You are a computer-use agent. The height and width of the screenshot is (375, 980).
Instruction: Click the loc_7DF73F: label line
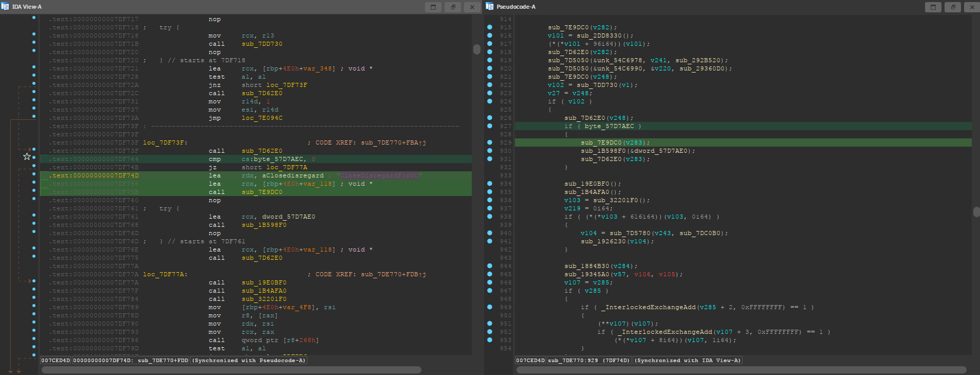click(165, 142)
